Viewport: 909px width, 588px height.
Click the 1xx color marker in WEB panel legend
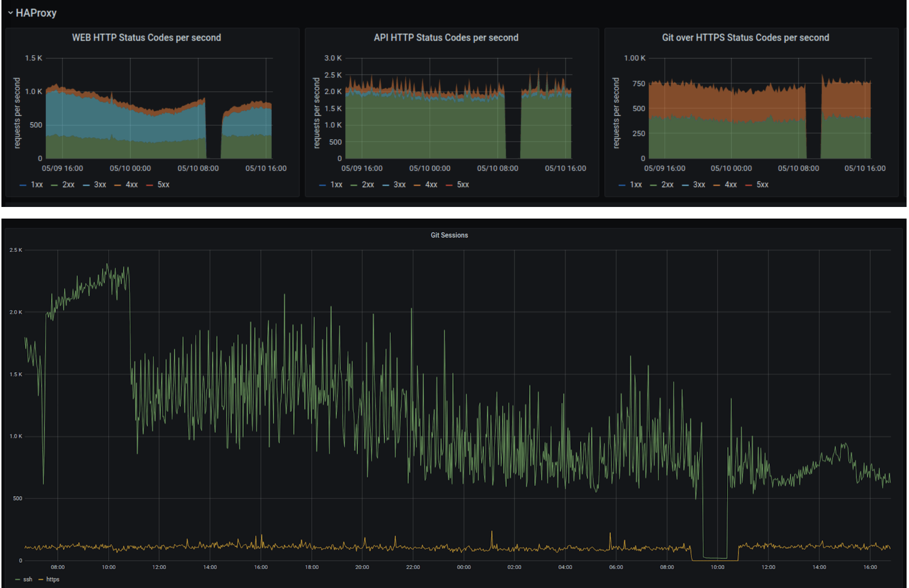(x=22, y=184)
